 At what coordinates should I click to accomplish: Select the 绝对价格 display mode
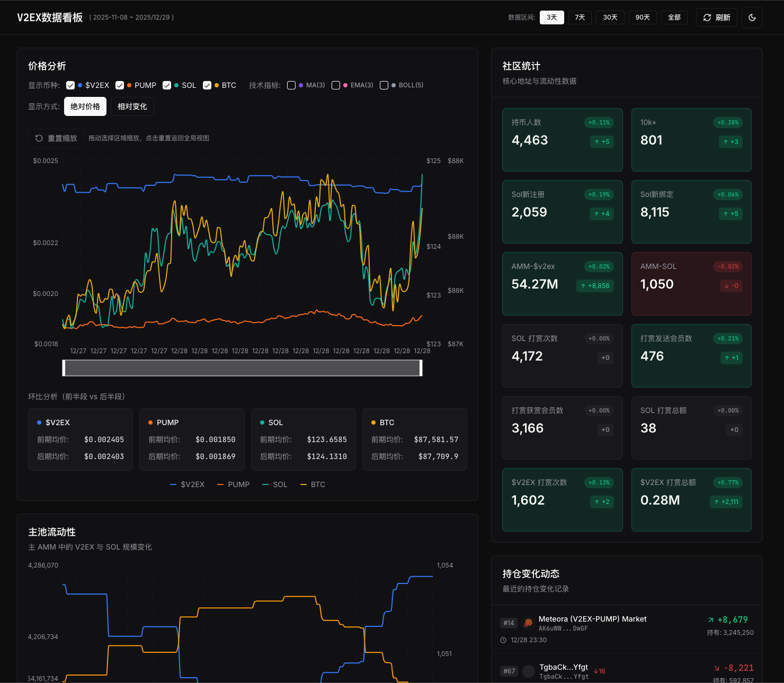point(85,106)
